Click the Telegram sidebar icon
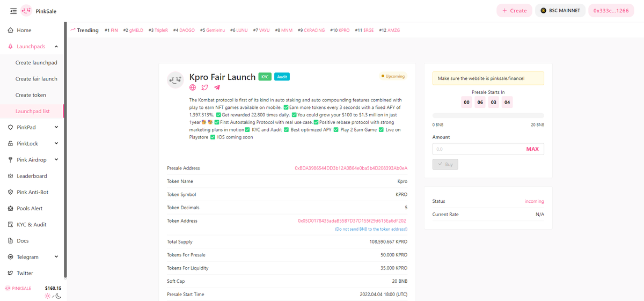 pyautogui.click(x=11, y=257)
